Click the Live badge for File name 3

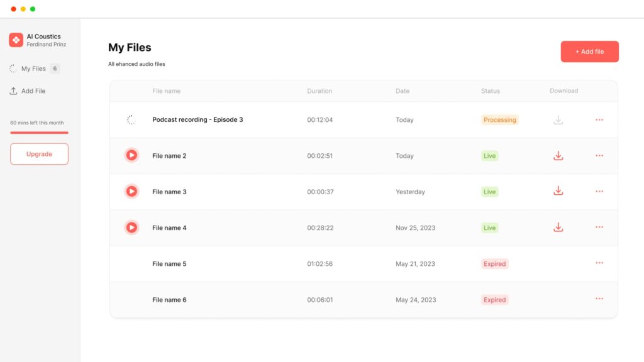[x=489, y=192]
